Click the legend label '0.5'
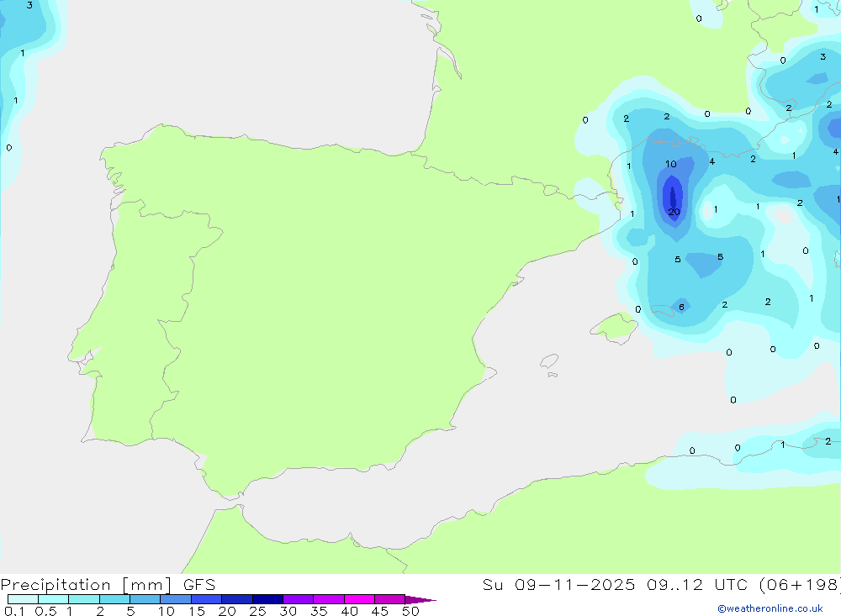This screenshot has height=616, width=841. pyautogui.click(x=45, y=611)
